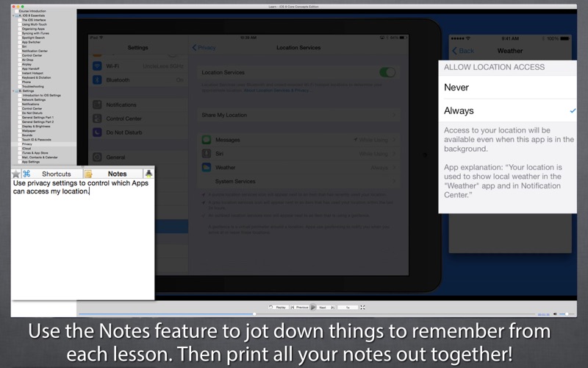This screenshot has height=368, width=588.
Task: Click the circular replay arrow icon
Action: (x=270, y=307)
